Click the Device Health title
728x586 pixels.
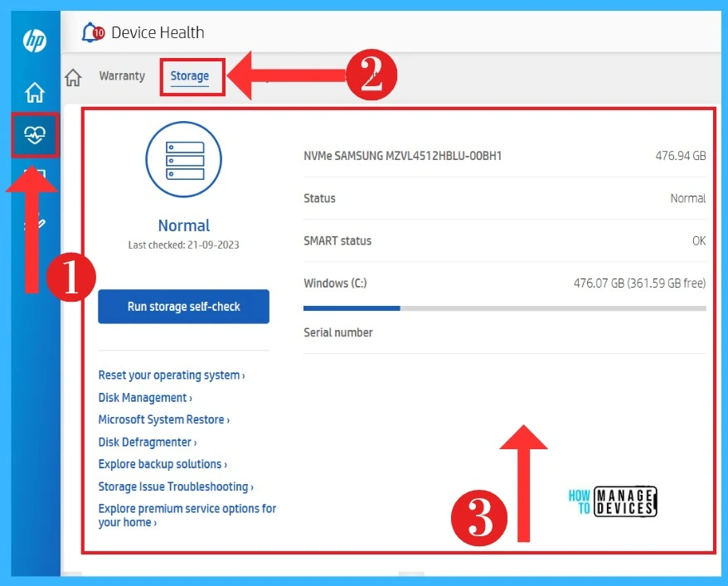pyautogui.click(x=158, y=32)
